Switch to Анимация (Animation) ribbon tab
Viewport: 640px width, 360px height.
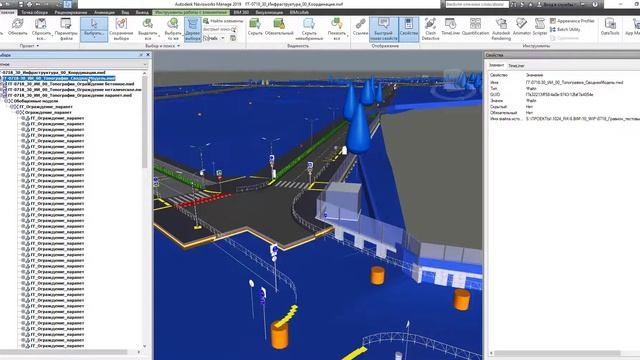tap(104, 12)
